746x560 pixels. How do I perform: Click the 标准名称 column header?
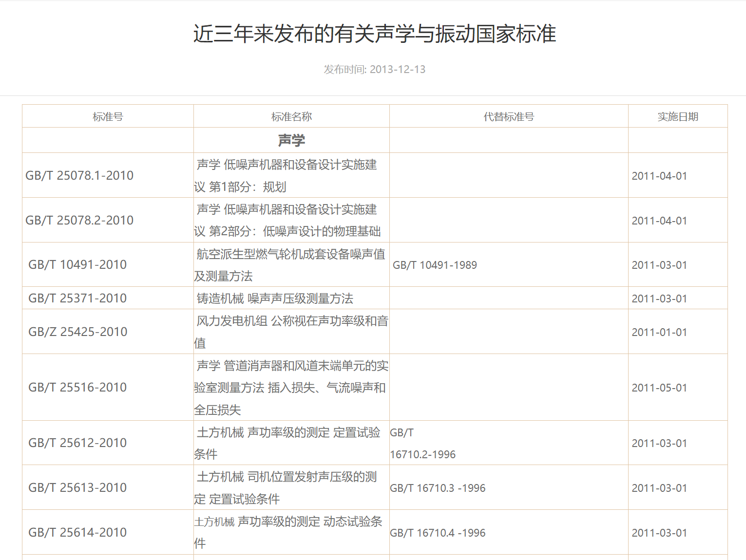(291, 117)
